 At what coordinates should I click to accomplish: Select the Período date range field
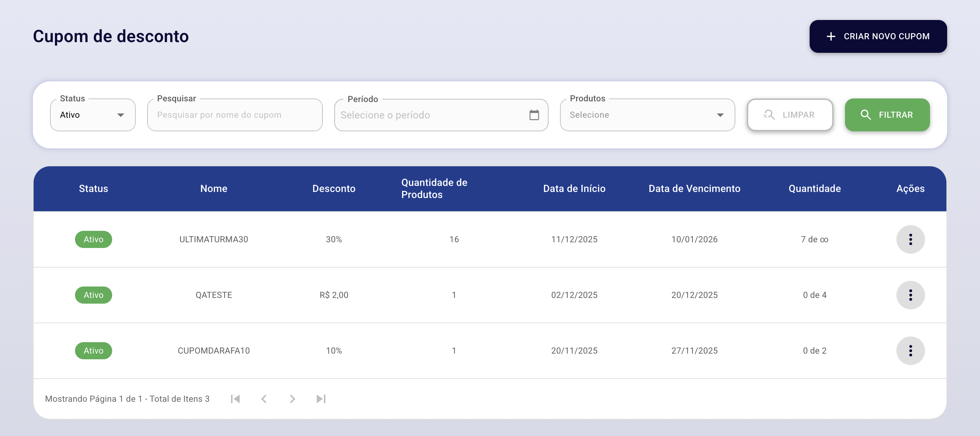441,115
